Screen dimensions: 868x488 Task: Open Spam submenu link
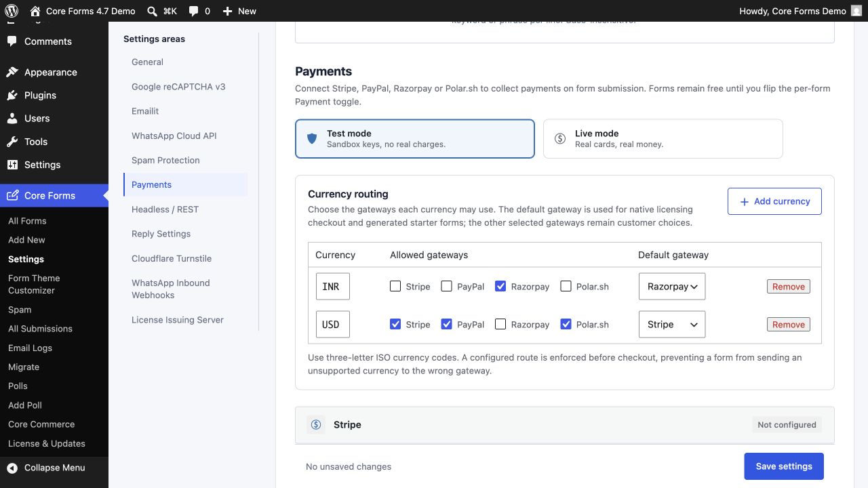tap(20, 310)
